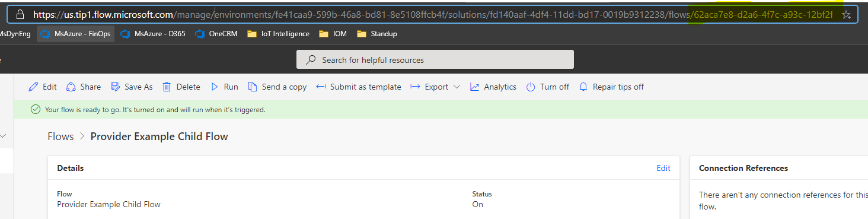Click the magnifier icon in search box
This screenshot has height=219, width=868.
pyautogui.click(x=311, y=60)
